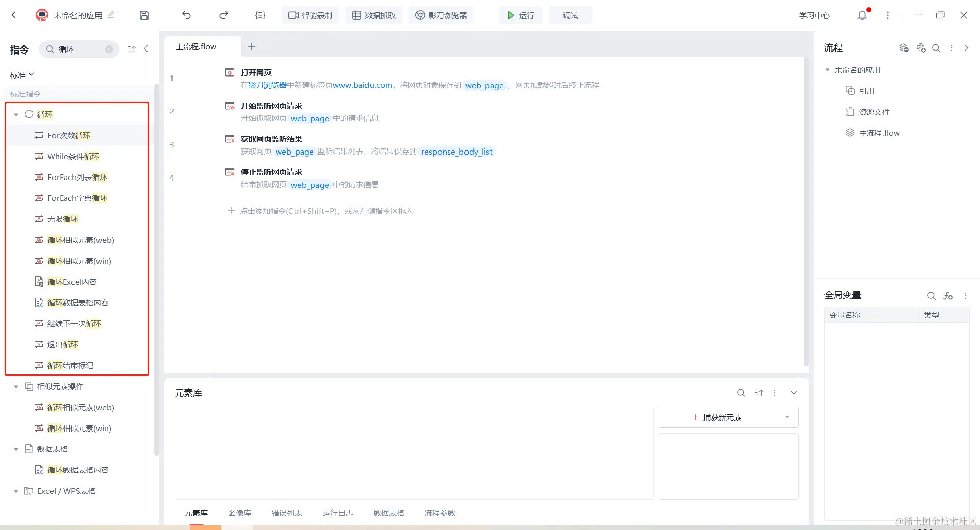Search global variables
980x530 pixels.
tap(932, 296)
